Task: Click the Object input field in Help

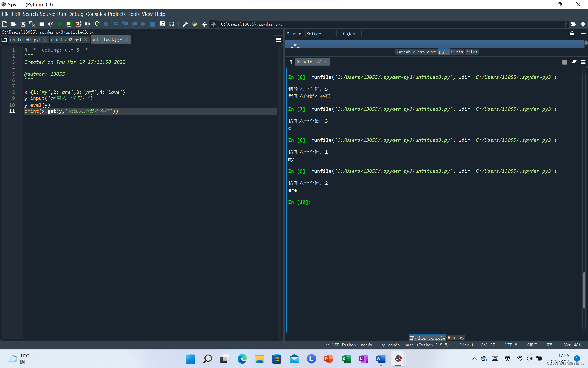Action: 463,34
